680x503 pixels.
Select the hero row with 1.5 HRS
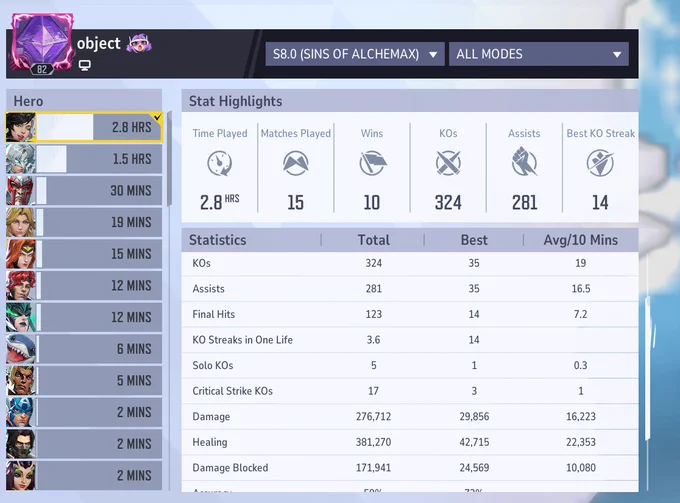[84, 159]
